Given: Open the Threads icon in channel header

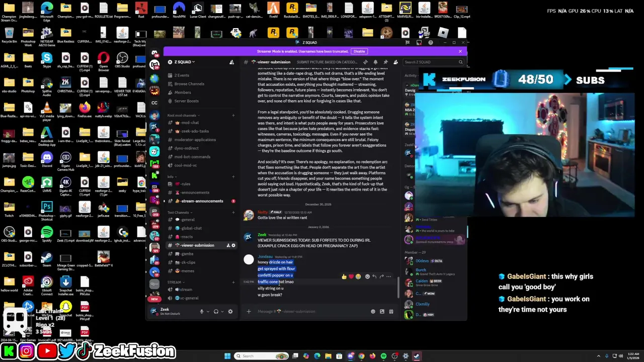Looking at the screenshot, I should pyautogui.click(x=366, y=62).
